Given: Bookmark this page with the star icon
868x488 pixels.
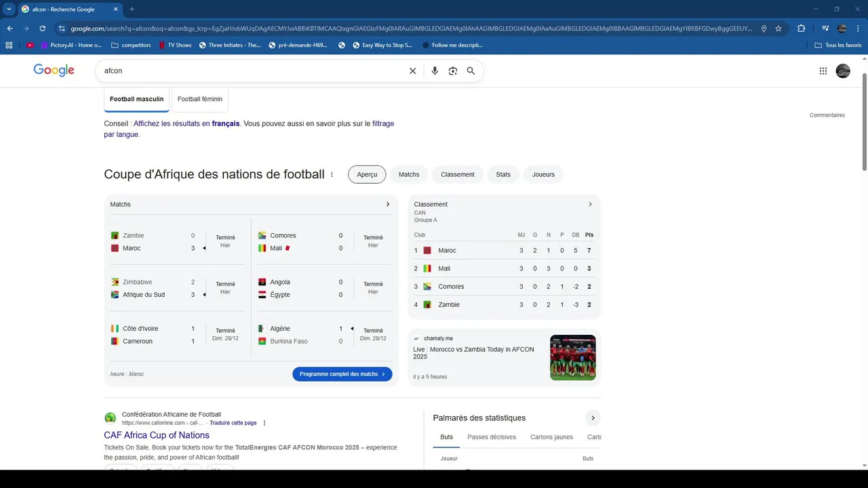Looking at the screenshot, I should (x=778, y=28).
